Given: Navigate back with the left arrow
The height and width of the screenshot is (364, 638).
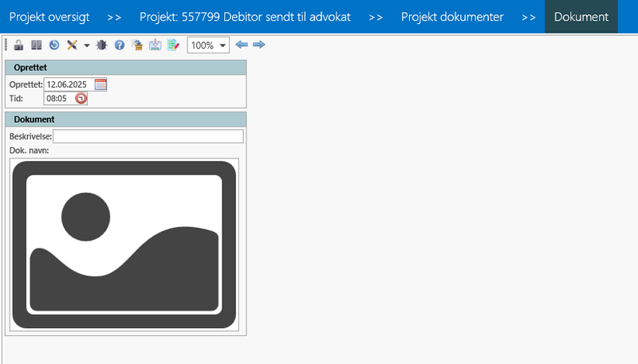Looking at the screenshot, I should coord(242,45).
